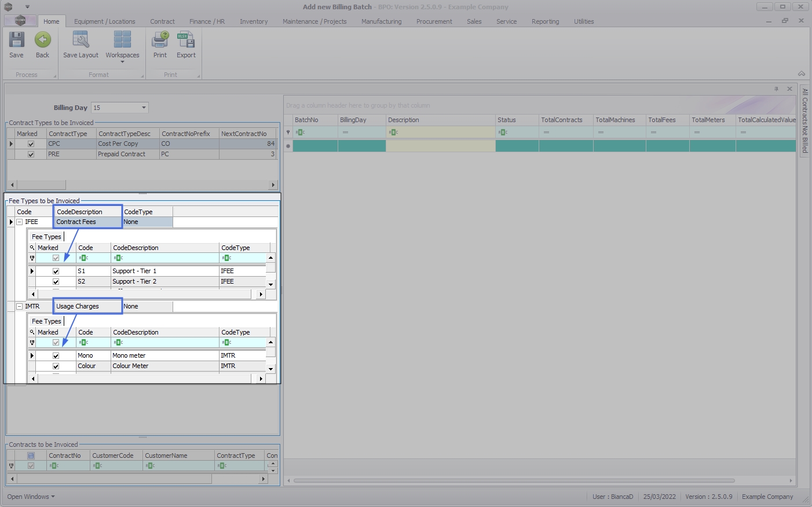Click the pin icon on right panel
Screen dimensions: 812x507
tap(776, 89)
